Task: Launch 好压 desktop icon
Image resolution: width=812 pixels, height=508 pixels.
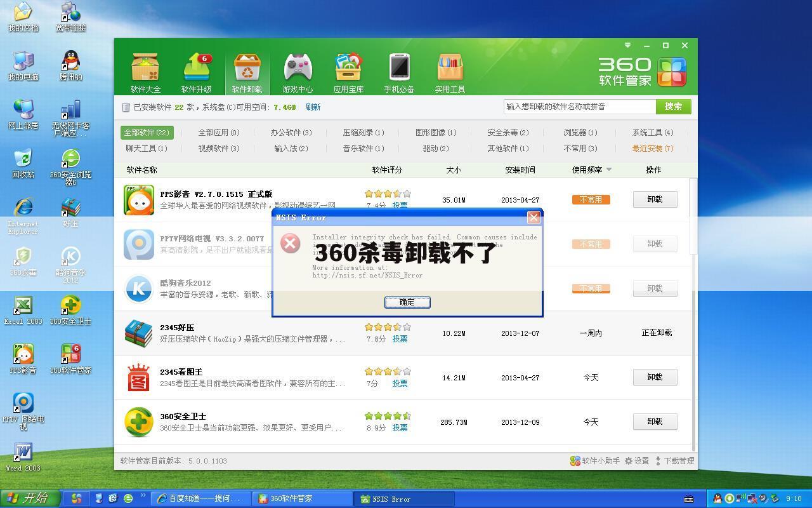Action: click(x=70, y=212)
